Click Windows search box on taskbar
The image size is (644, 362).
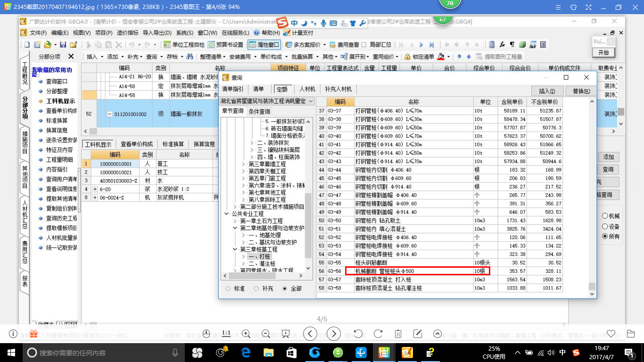103,352
